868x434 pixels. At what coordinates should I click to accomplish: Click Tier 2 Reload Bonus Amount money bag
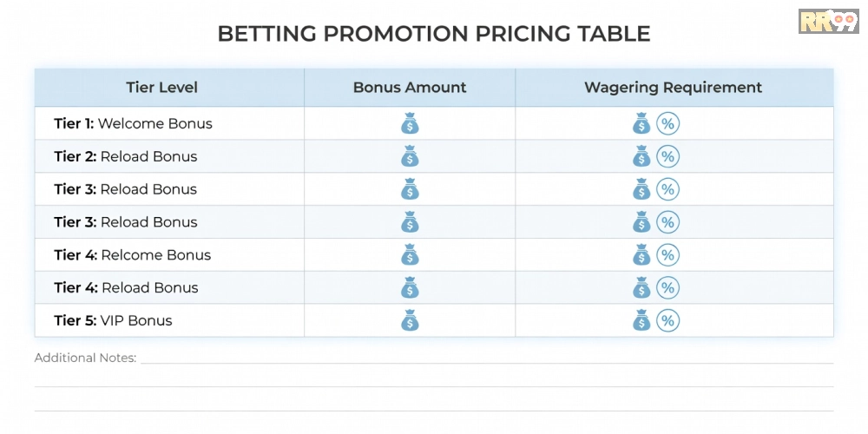[x=410, y=157]
